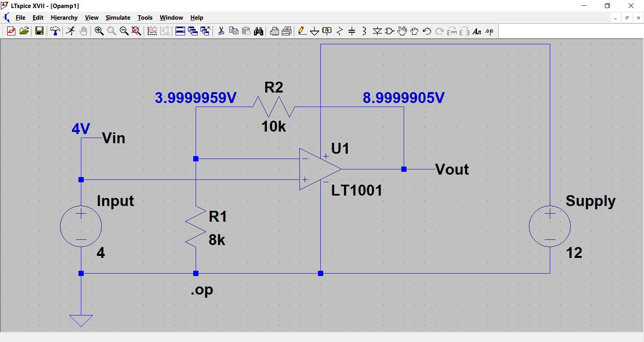Click the 8.9999905V voltage reading
Image resolution: width=644 pixels, height=342 pixels.
point(404,98)
